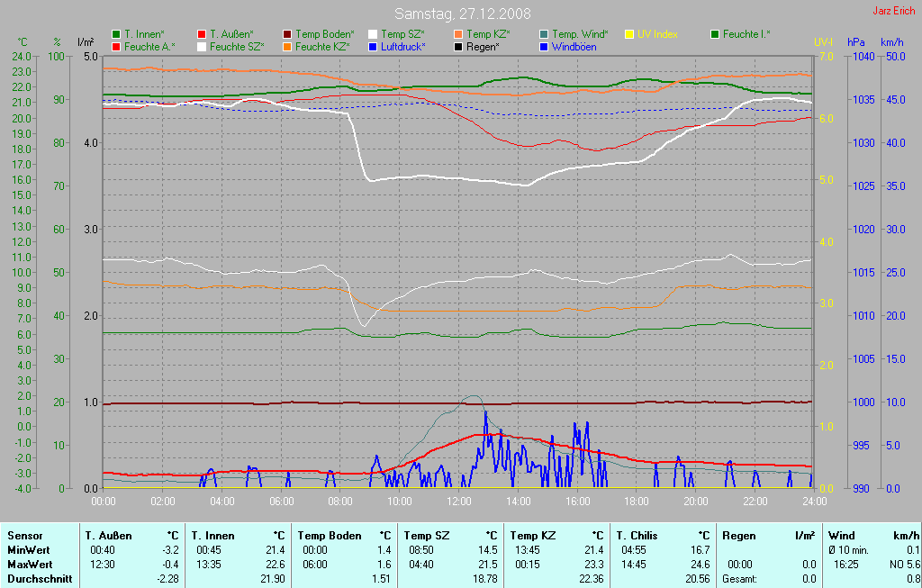This screenshot has width=922, height=588.
Task: Click the 'Windböen' legend label
Action: [x=574, y=47]
